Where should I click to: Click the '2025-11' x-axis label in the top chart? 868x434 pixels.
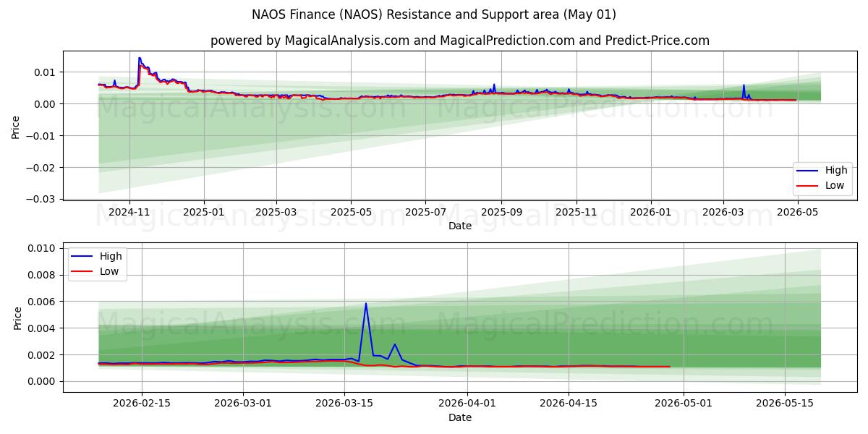tap(576, 212)
